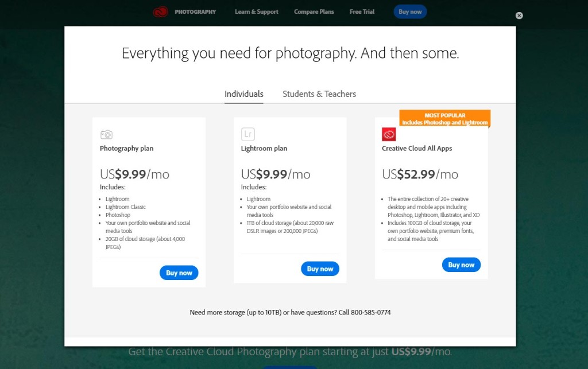The height and width of the screenshot is (369, 588).
Task: Click the background 'Get the Creative Cloud Photography plan' text
Action: (290, 352)
